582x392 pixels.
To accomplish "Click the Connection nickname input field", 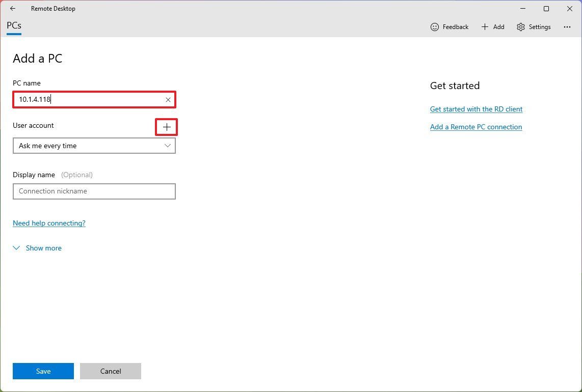I will (x=94, y=191).
